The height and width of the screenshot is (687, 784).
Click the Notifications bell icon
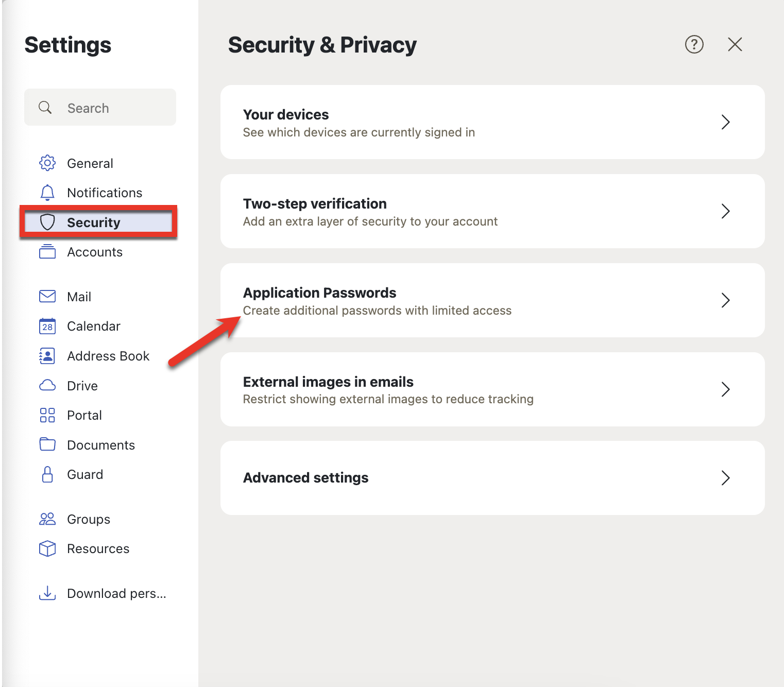point(47,192)
